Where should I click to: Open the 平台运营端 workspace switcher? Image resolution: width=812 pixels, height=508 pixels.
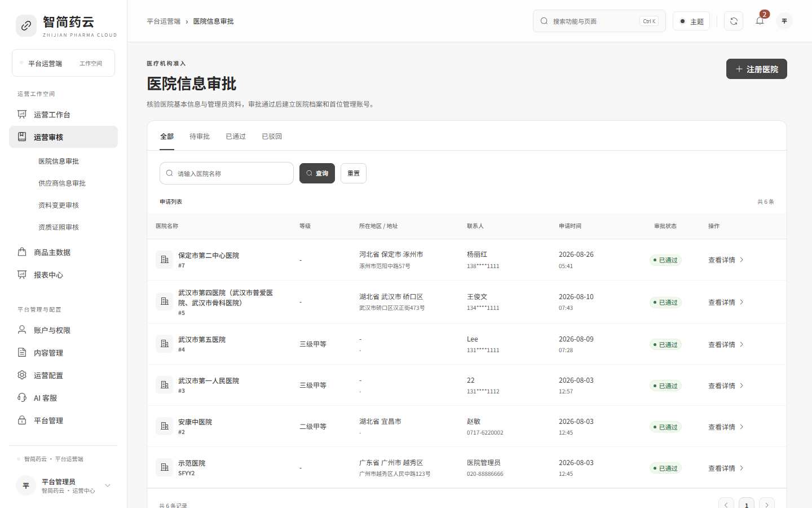click(x=63, y=63)
